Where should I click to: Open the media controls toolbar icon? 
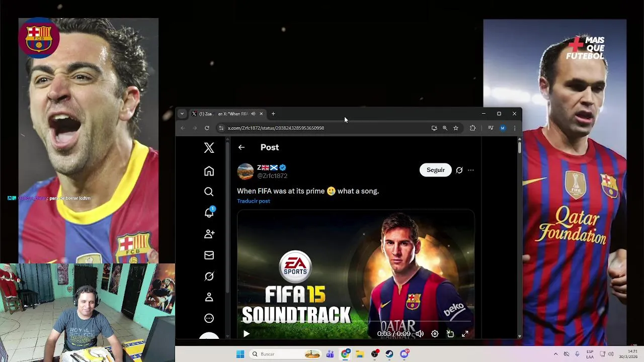pos(491,128)
